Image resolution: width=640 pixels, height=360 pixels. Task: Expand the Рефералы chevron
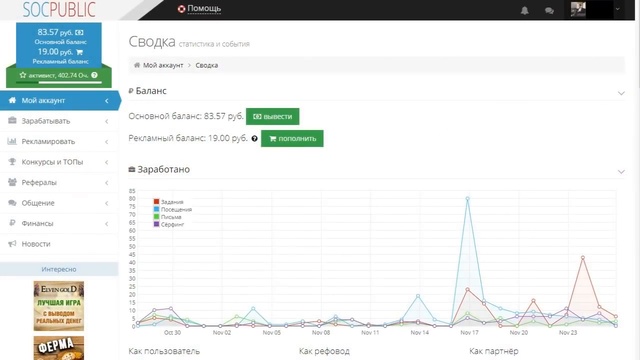(107, 182)
